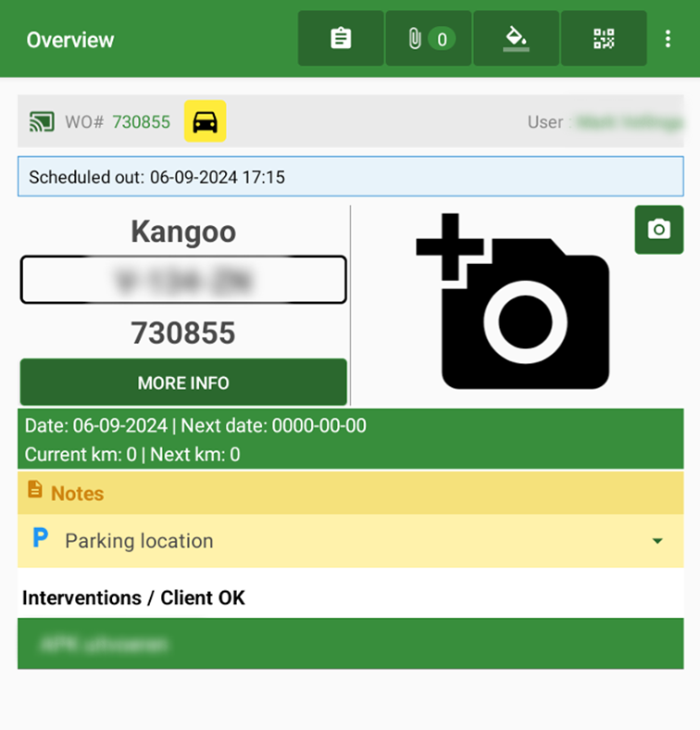Expand the Parking location dropdown arrow
This screenshot has height=730, width=700.
pyautogui.click(x=657, y=541)
